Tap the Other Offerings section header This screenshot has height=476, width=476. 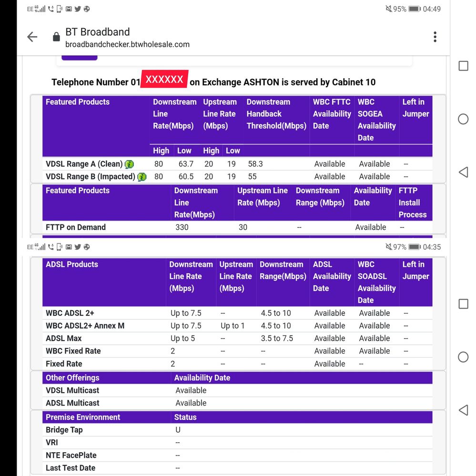click(72, 378)
